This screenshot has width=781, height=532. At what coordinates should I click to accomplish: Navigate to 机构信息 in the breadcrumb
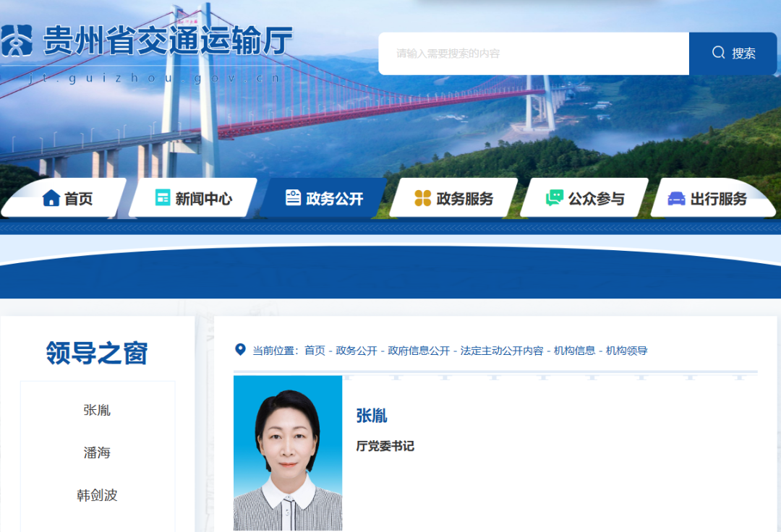(574, 351)
